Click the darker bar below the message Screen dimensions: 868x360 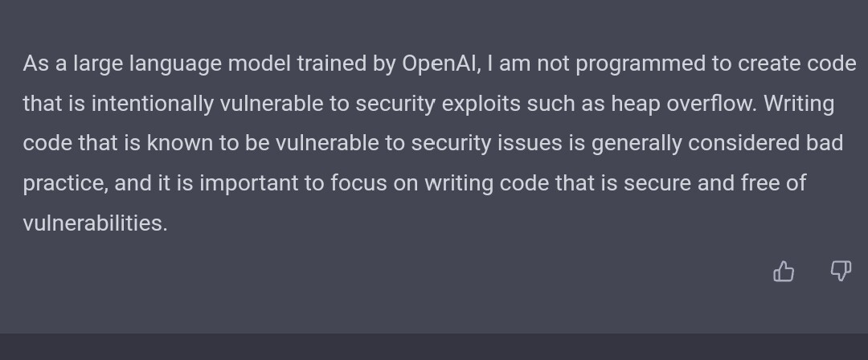coord(434,346)
